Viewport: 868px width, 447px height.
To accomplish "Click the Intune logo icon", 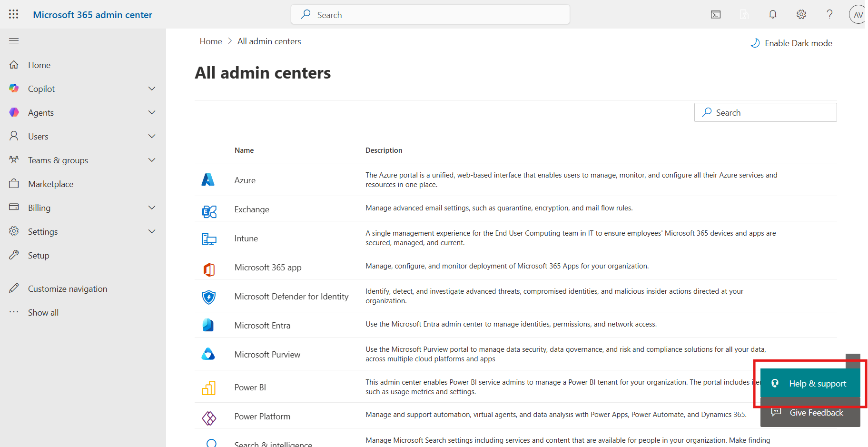I will tap(209, 239).
